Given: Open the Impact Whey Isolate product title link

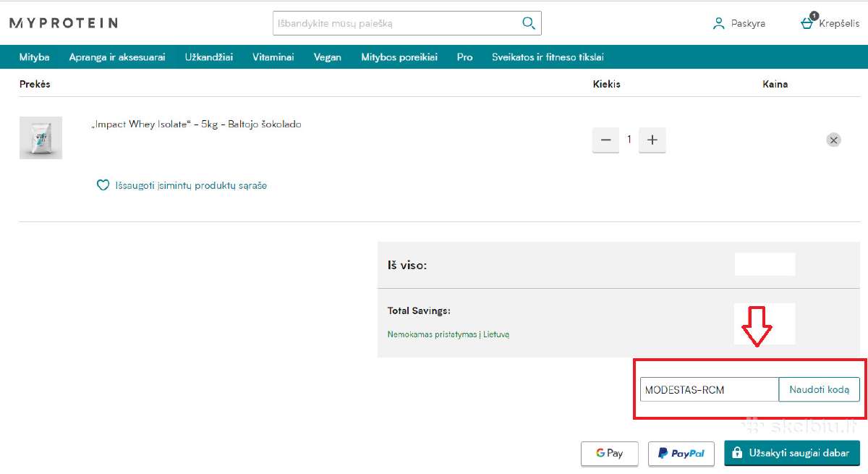Looking at the screenshot, I should click(x=196, y=124).
